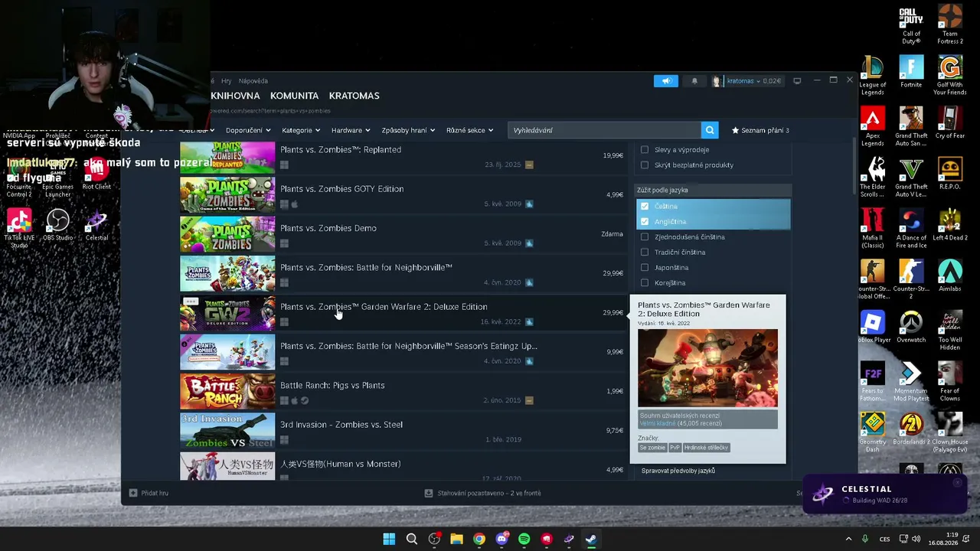The width and height of the screenshot is (980, 551).
Task: Open Seznam přání wishlist
Action: 760,130
